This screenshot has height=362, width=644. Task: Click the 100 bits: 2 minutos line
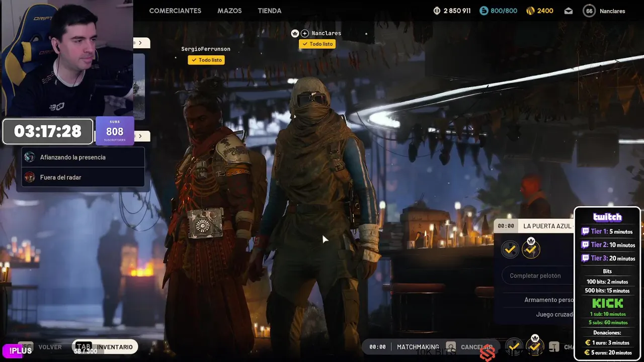point(607,282)
